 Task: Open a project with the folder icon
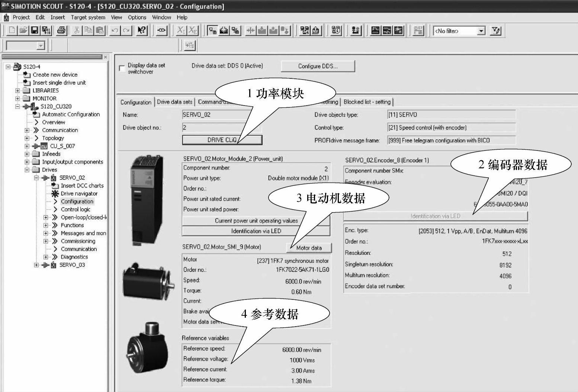(23, 30)
